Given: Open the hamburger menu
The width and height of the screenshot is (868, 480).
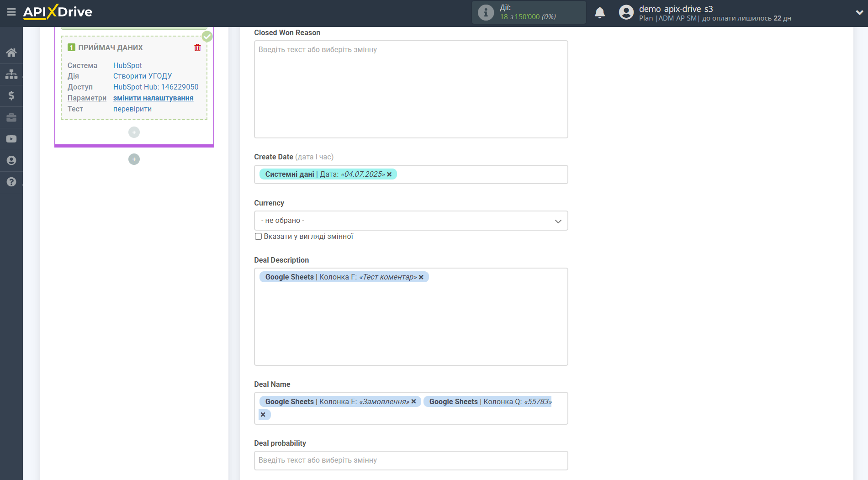Looking at the screenshot, I should (x=11, y=12).
